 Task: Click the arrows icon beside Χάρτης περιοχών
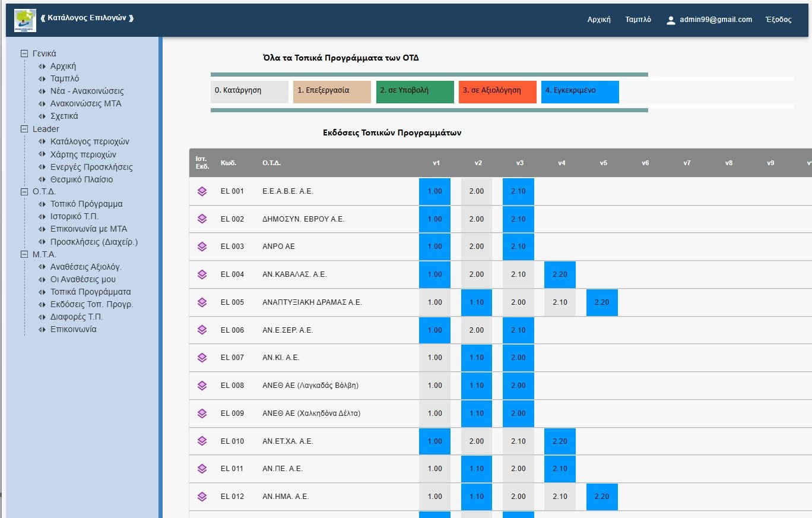(x=42, y=155)
